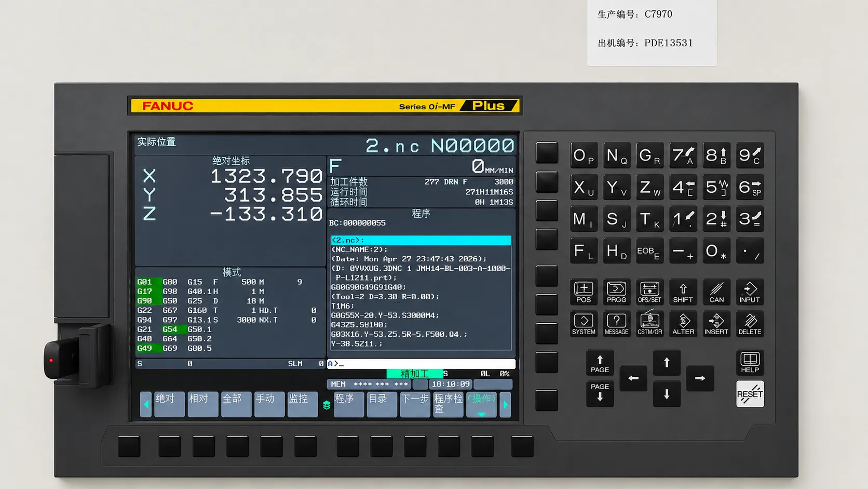This screenshot has width=868, height=489.
Task: Click the 2/# number key
Action: tap(716, 219)
